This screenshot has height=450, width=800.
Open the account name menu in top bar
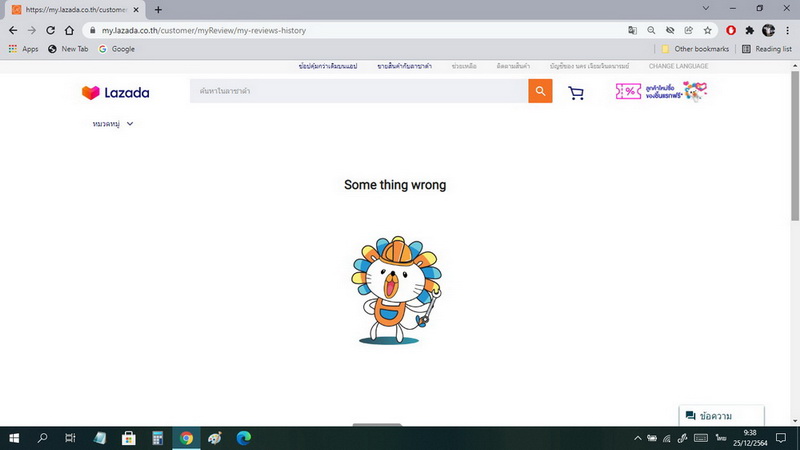pyautogui.click(x=589, y=66)
